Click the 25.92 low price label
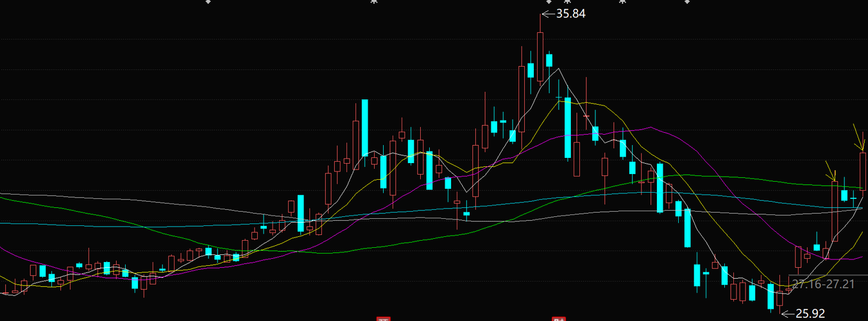Image resolution: width=868 pixels, height=321 pixels. click(810, 314)
